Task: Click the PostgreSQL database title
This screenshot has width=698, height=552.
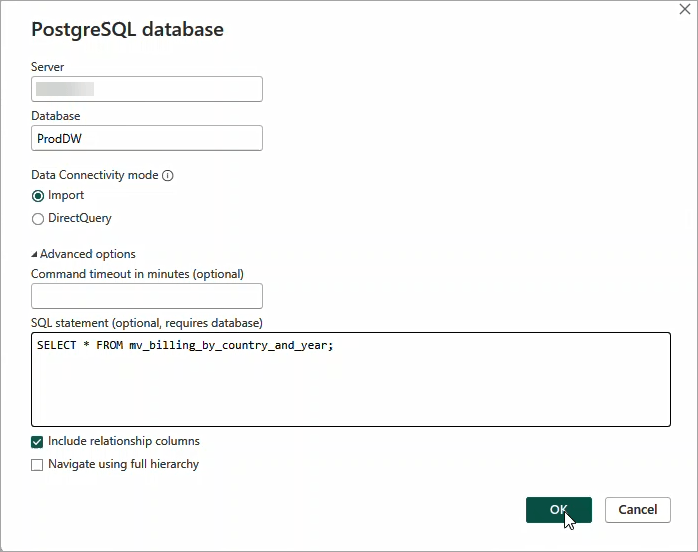Action: click(x=127, y=29)
